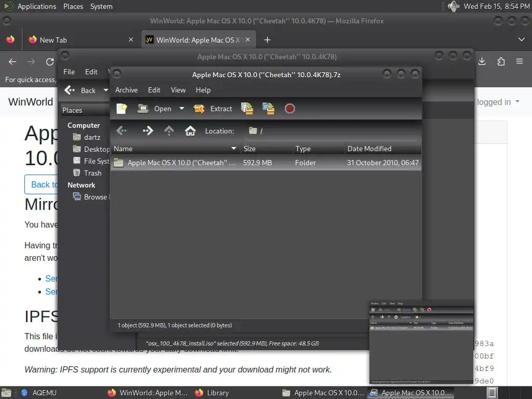532x399 pixels.
Task: Switch to the New Tab in Firefox
Action: click(x=81, y=40)
